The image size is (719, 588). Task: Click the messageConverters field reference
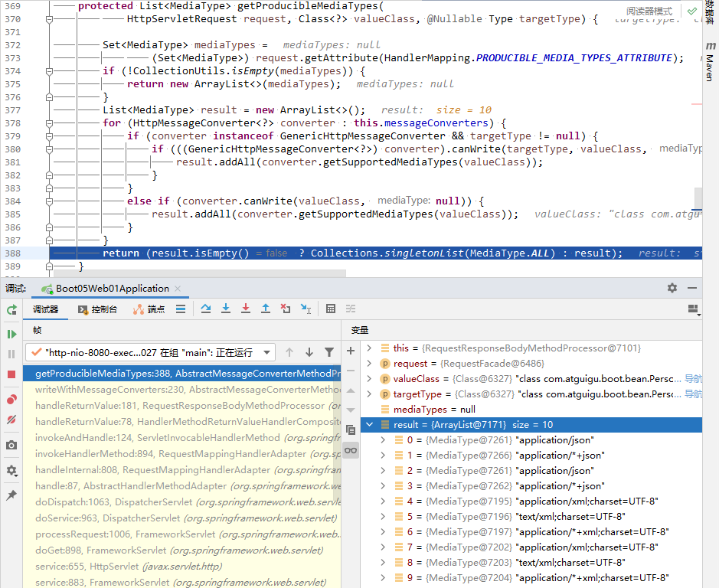pos(436,123)
